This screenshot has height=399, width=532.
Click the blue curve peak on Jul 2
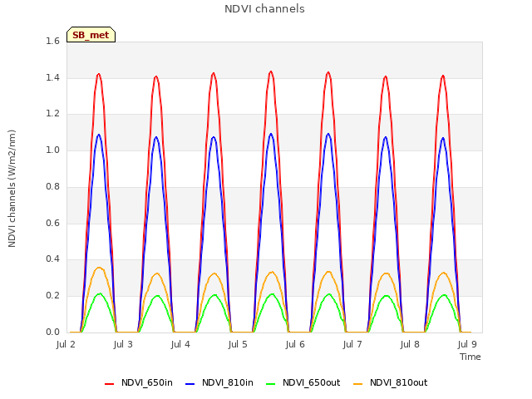click(99, 135)
